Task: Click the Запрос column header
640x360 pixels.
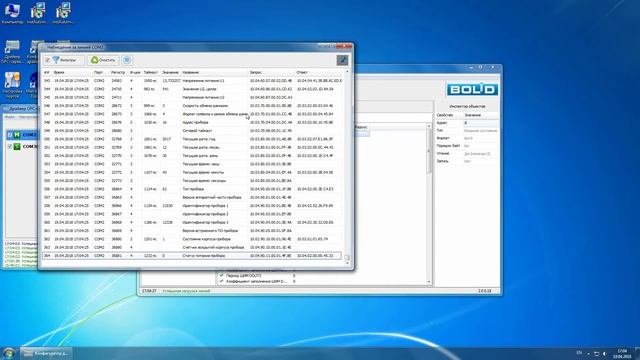Action: (256, 72)
